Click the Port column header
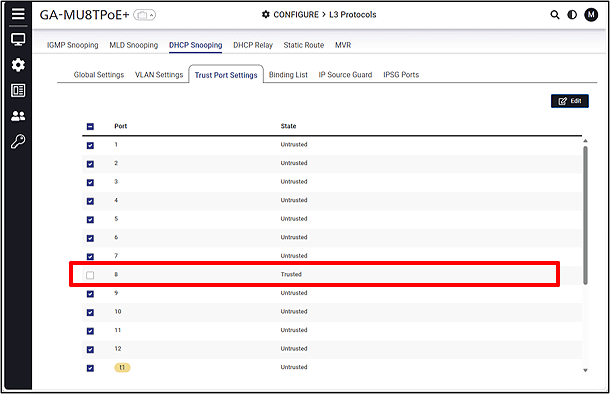The image size is (610, 394). [x=121, y=126]
